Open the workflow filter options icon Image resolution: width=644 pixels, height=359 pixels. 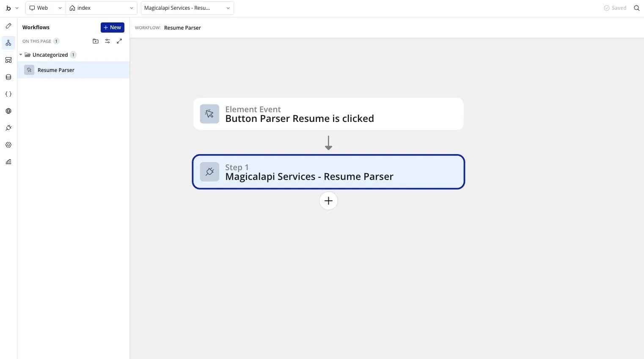[107, 41]
